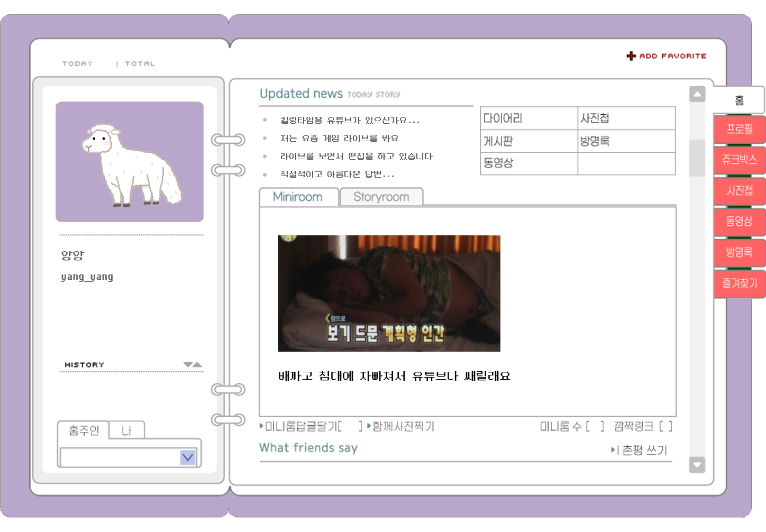Screen dimensions: 766x532
Task: Open the 즐겨찾기 favorites sidebar item
Action: click(739, 283)
